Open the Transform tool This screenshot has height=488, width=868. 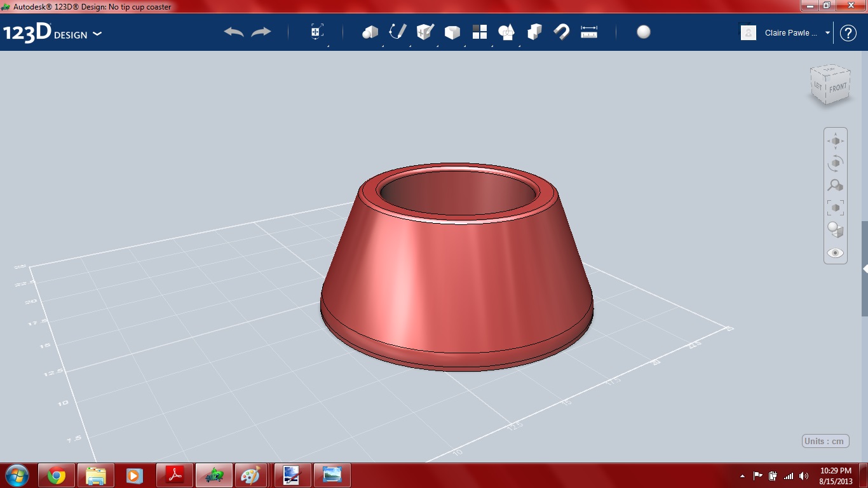point(317,32)
